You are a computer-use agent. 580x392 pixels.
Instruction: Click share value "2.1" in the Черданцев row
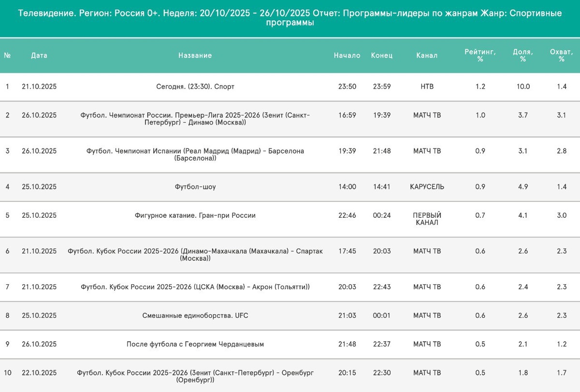click(x=523, y=345)
